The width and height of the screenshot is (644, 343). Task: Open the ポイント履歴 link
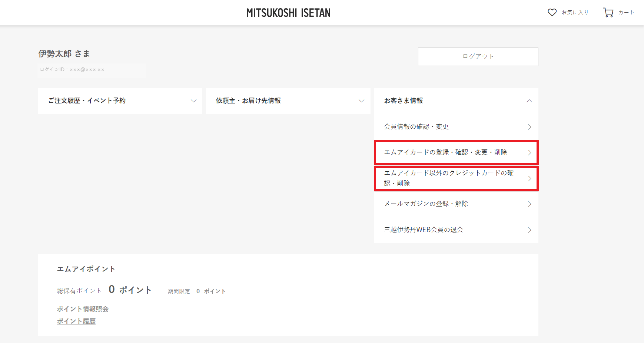(x=76, y=321)
